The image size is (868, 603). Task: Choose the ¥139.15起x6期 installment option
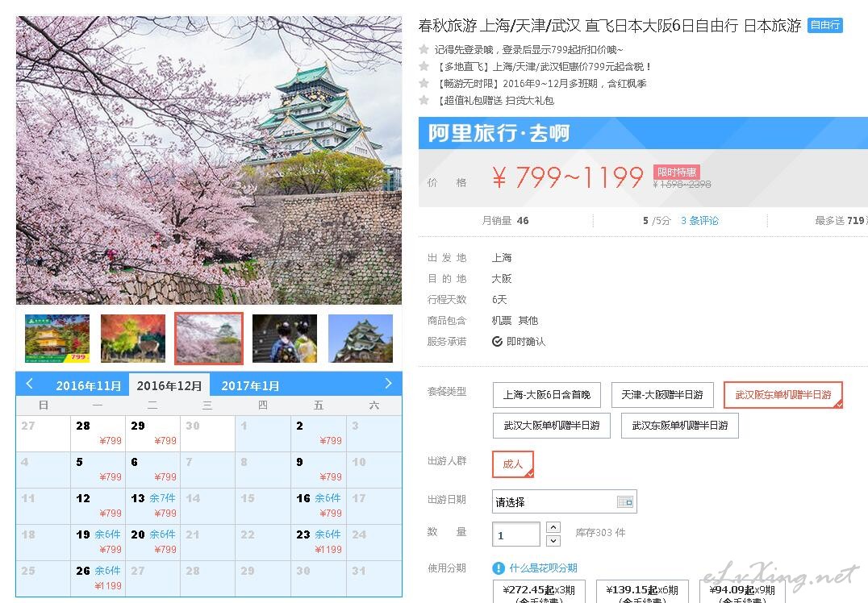click(642, 592)
